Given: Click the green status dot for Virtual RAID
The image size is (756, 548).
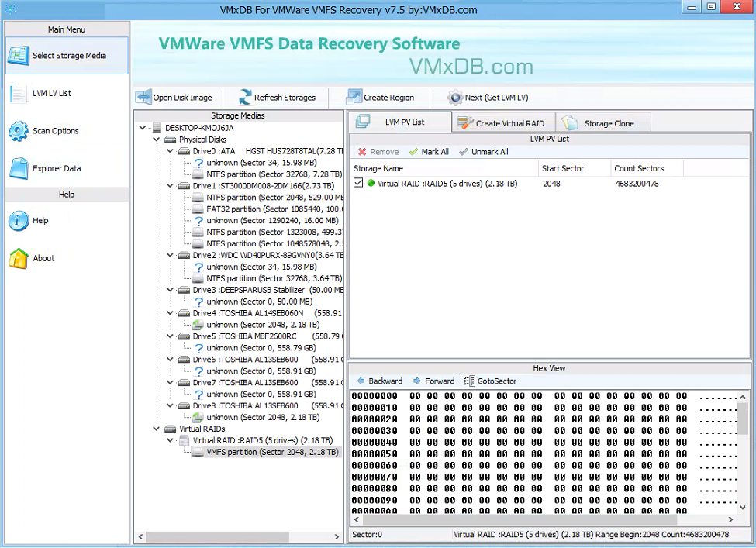Looking at the screenshot, I should coord(371,183).
